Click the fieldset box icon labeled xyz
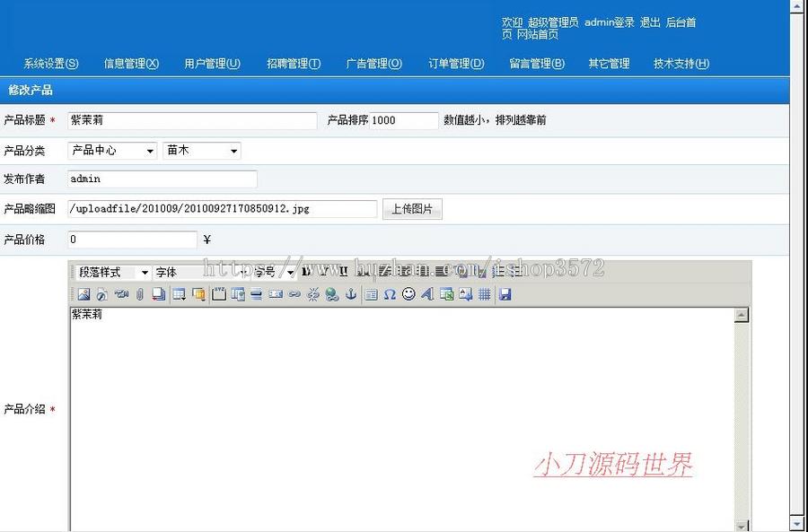 [x=219, y=294]
